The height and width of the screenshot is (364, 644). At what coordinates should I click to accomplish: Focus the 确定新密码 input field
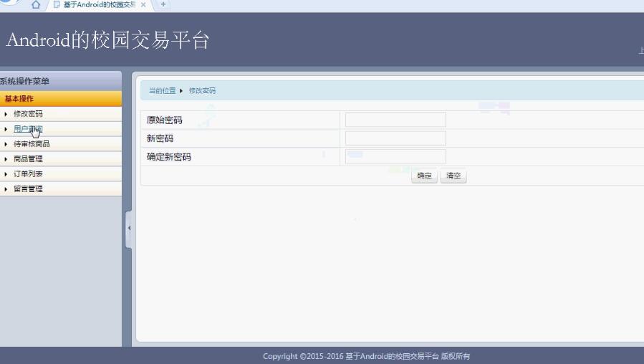tap(395, 156)
